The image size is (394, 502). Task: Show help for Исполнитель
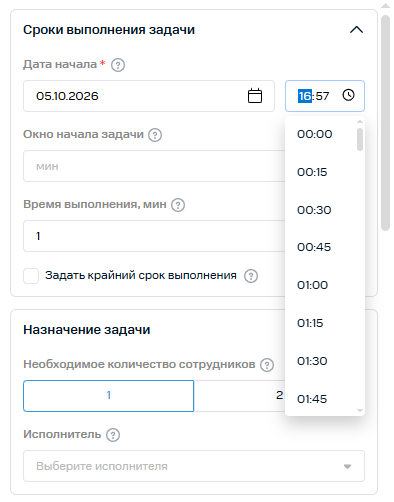[113, 435]
